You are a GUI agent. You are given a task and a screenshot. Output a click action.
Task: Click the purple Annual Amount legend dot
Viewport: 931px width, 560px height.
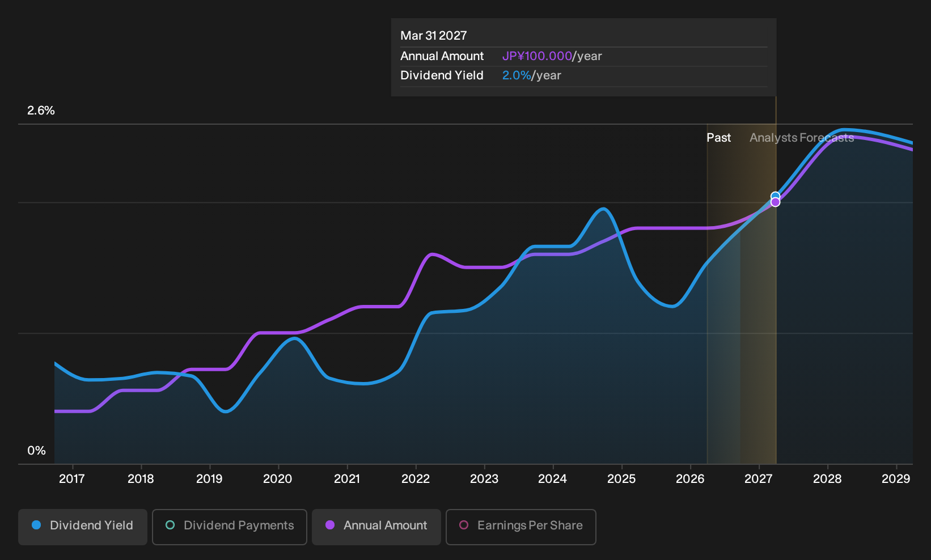point(330,525)
